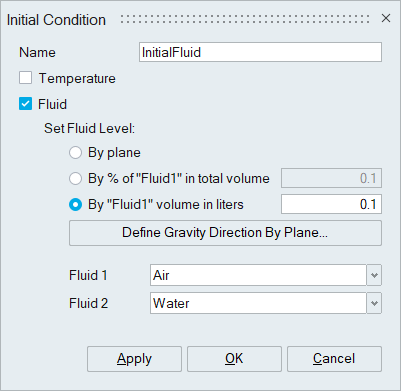Viewport: 401px width, 391px height.
Task: Select By Fluid1 volume in liters option
Action: pyautogui.click(x=75, y=204)
